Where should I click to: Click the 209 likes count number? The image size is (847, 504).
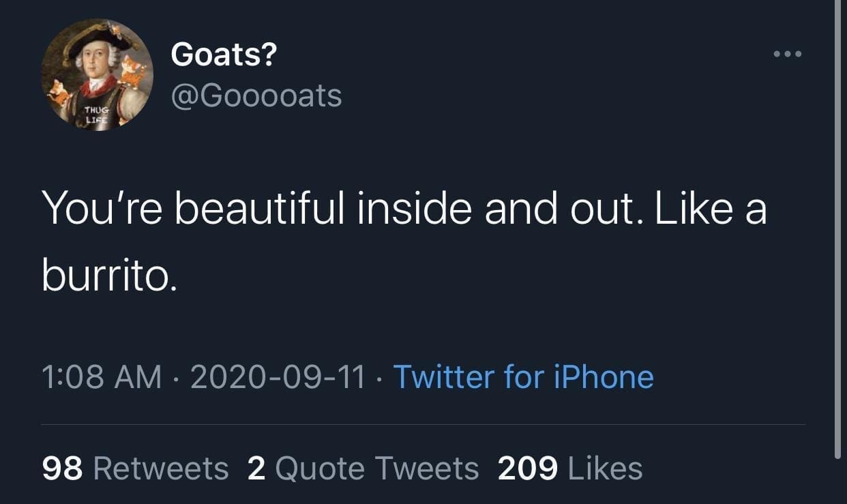click(527, 469)
